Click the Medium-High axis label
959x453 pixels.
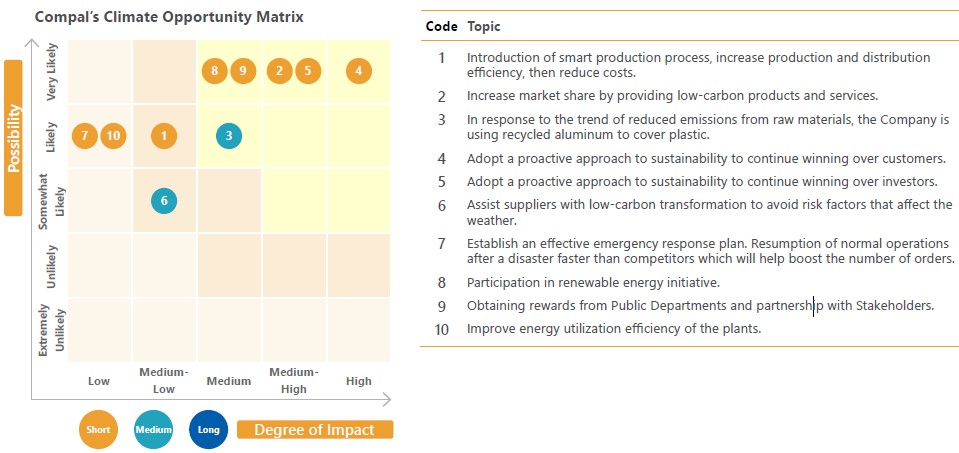(294, 380)
